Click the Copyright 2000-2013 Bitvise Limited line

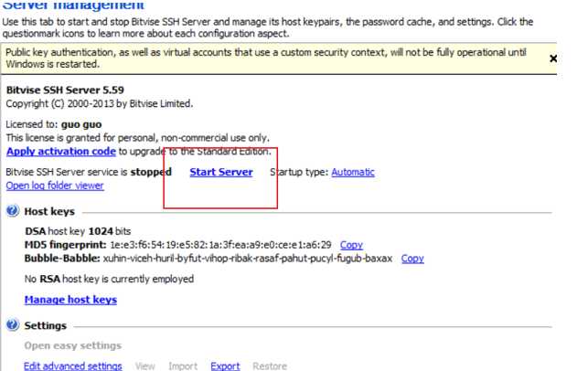[100, 103]
